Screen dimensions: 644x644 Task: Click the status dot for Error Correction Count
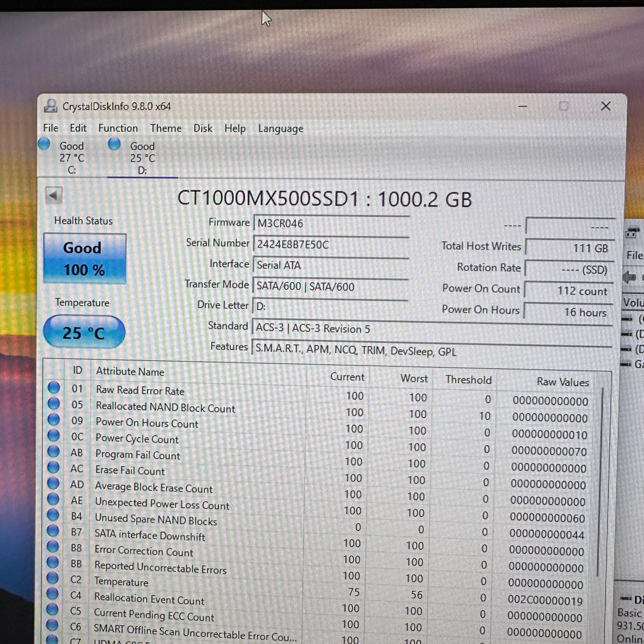53,547
